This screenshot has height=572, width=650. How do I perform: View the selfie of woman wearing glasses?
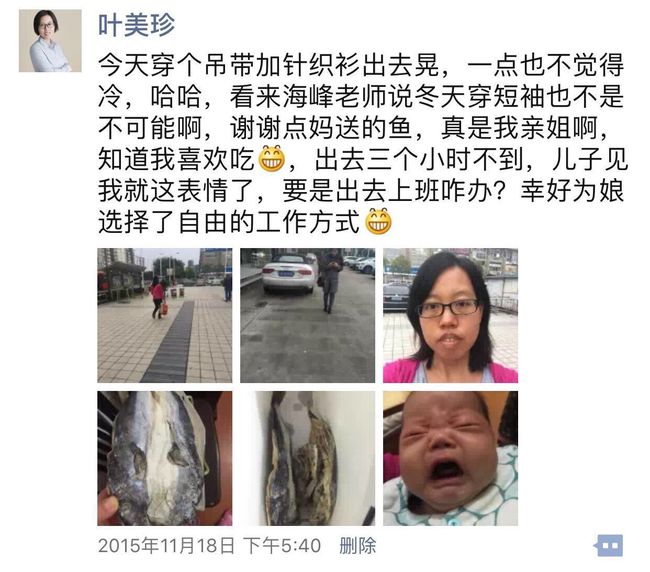click(450, 315)
